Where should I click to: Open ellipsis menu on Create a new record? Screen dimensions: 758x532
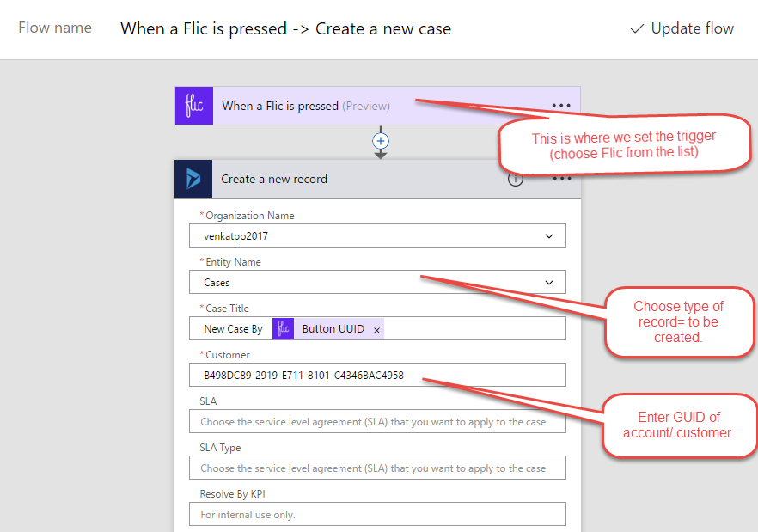click(561, 180)
